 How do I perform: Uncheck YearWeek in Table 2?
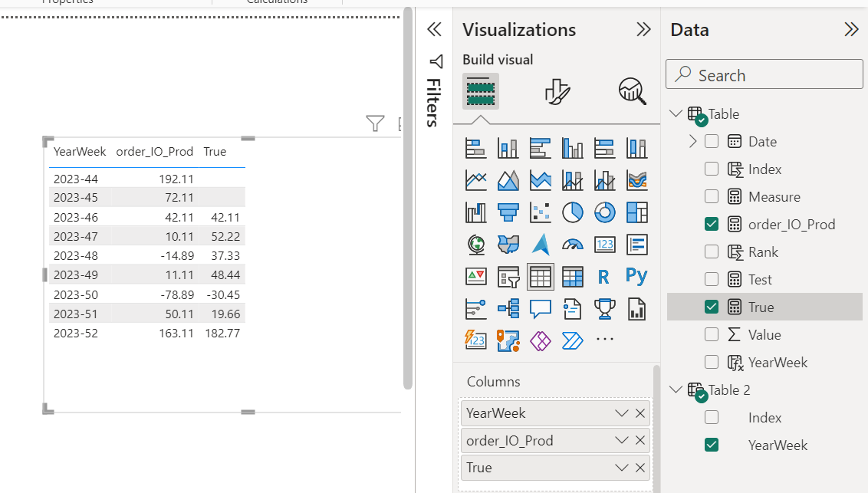point(712,445)
